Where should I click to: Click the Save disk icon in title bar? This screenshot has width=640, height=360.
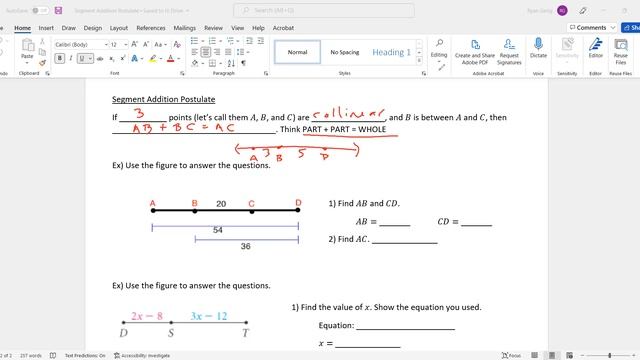tap(58, 10)
